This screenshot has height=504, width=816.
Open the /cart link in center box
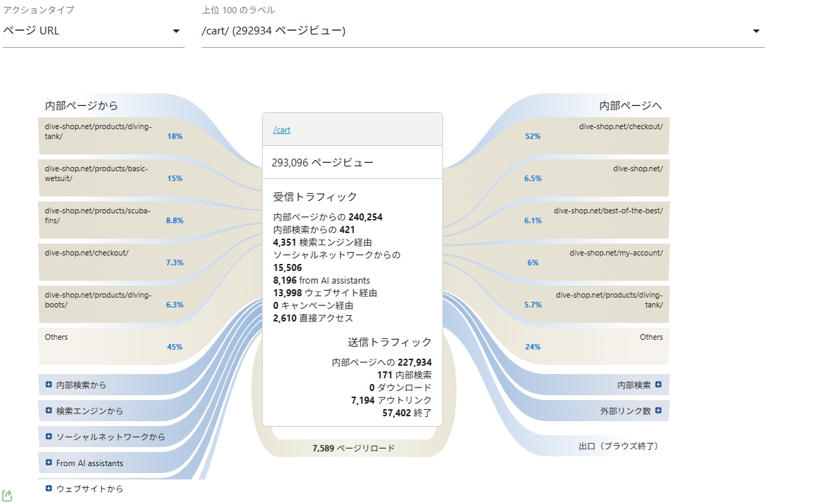pyautogui.click(x=282, y=130)
